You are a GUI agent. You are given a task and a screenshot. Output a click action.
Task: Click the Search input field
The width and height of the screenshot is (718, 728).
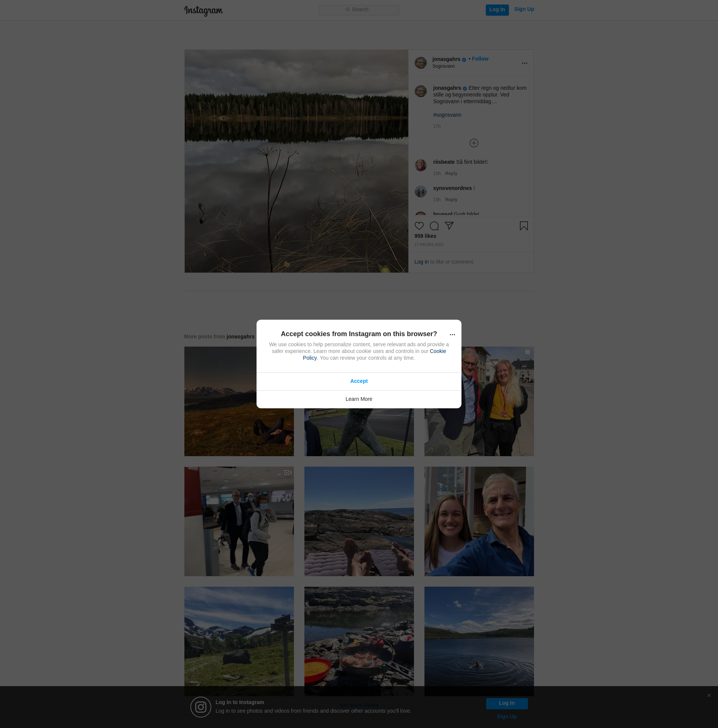pos(359,10)
